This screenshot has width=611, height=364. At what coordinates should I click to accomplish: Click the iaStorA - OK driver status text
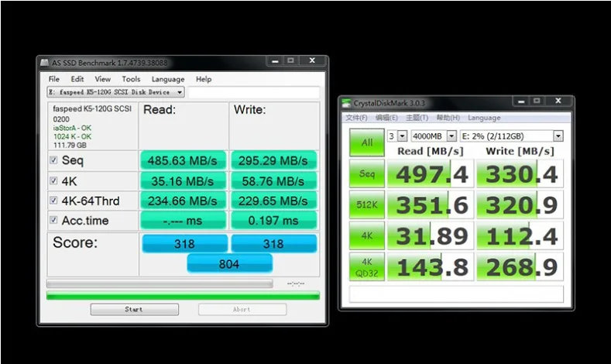[72, 128]
